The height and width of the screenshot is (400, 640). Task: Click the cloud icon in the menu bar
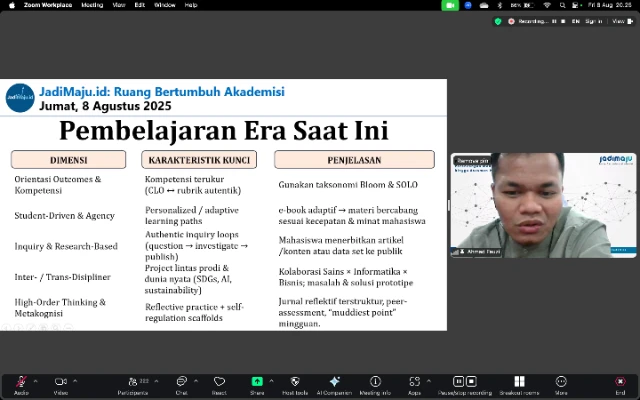[x=484, y=5]
